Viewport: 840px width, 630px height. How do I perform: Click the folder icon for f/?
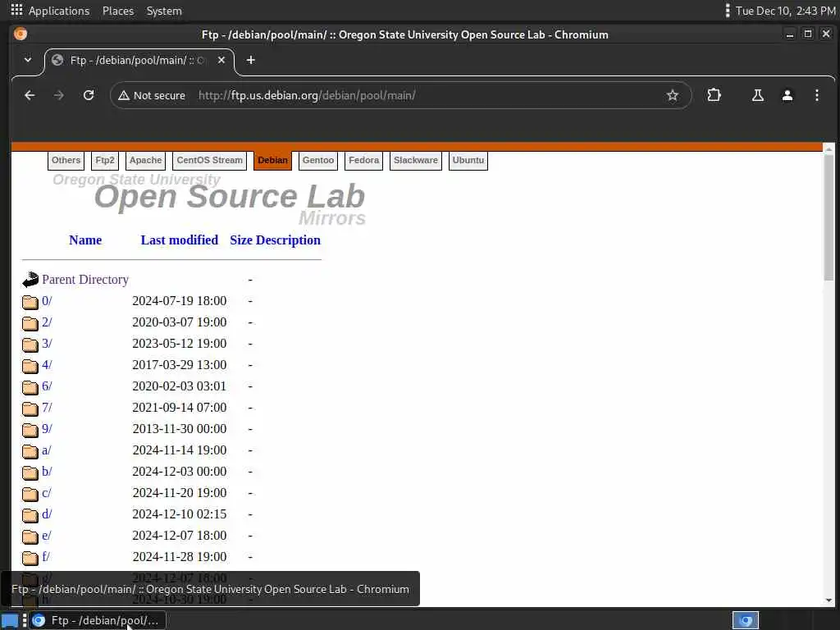click(x=30, y=558)
